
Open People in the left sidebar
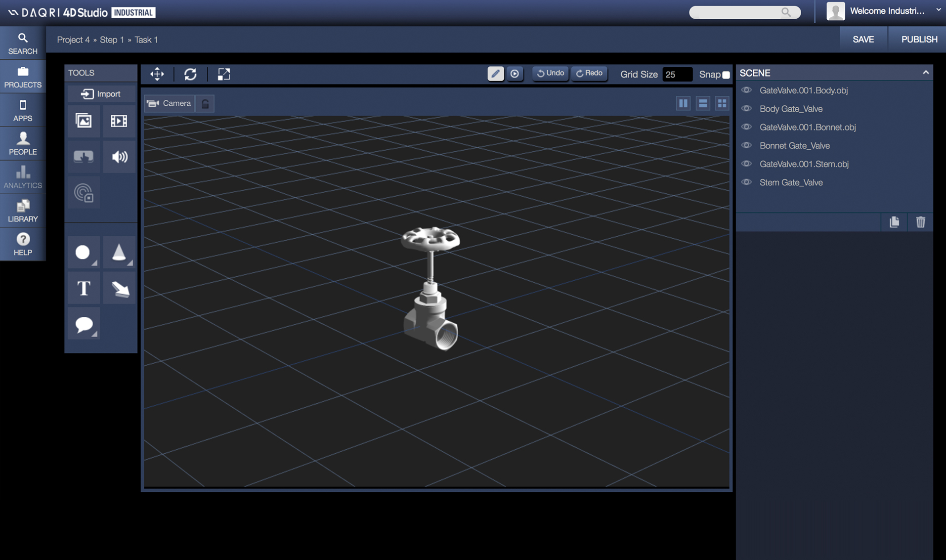23,144
